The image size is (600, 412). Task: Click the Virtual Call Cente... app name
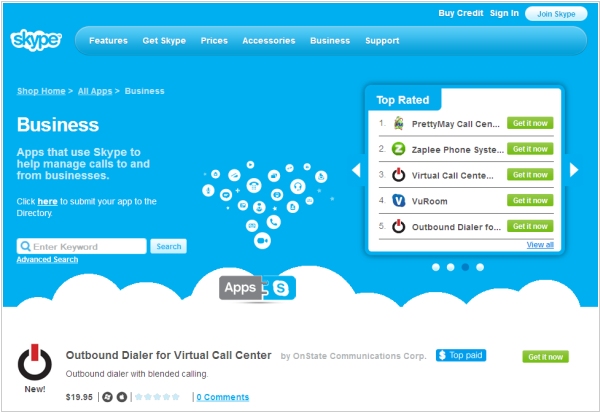[x=453, y=175]
